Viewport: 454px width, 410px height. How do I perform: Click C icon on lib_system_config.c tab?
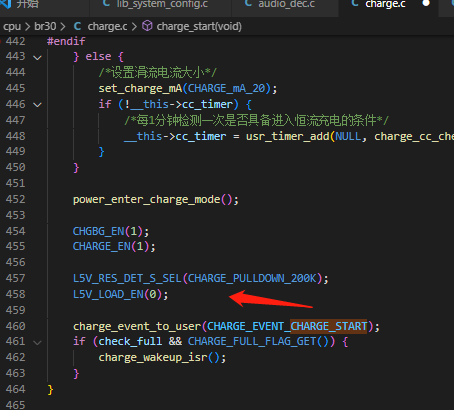pyautogui.click(x=106, y=4)
